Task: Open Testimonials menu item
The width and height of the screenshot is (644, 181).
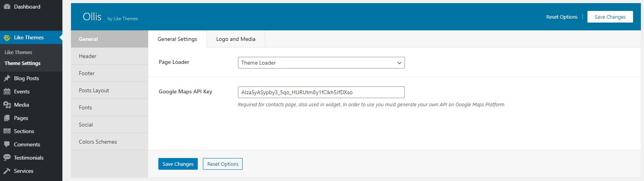Action: (31, 158)
